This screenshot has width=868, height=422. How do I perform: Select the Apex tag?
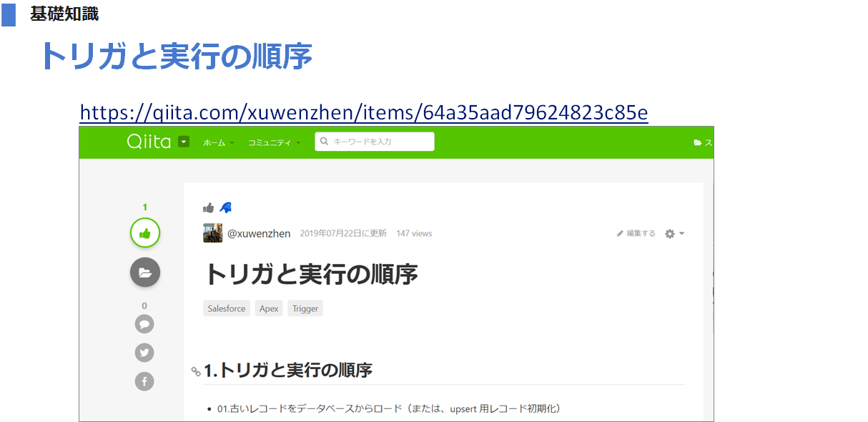[x=269, y=308]
